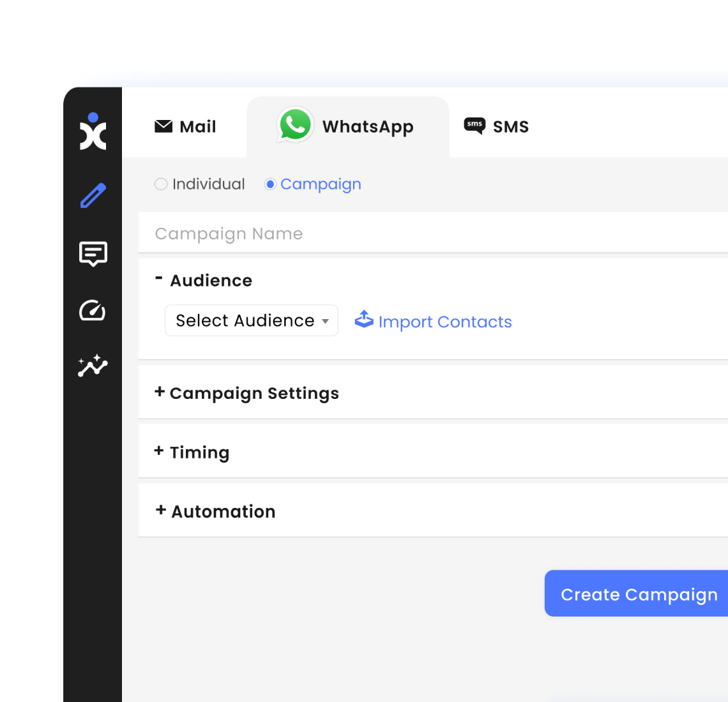Open the Select Audience dropdown
This screenshot has height=702, width=728.
tap(252, 320)
